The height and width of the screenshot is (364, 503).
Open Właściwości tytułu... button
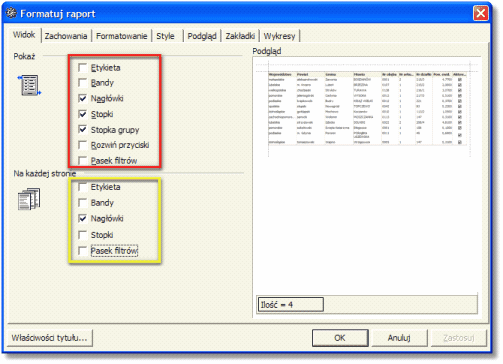click(49, 338)
